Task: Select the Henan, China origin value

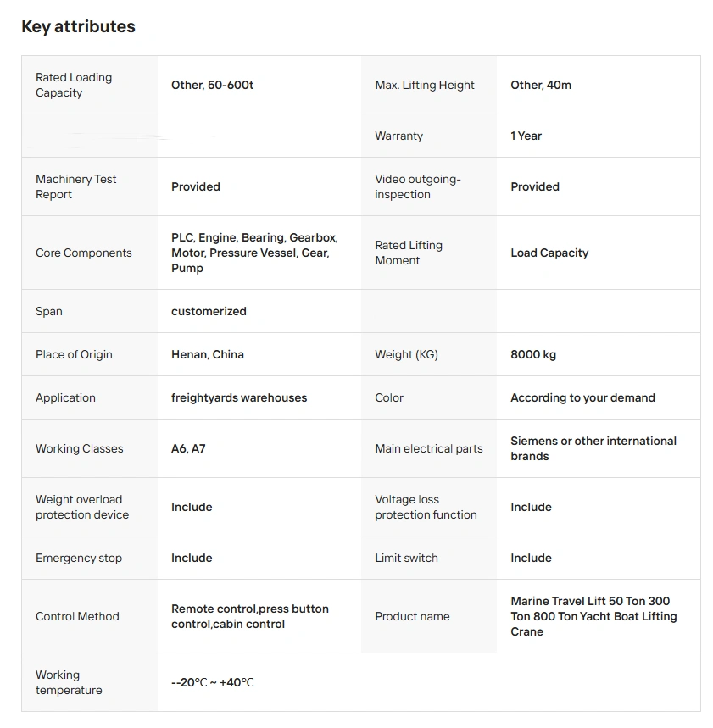Action: 208,354
